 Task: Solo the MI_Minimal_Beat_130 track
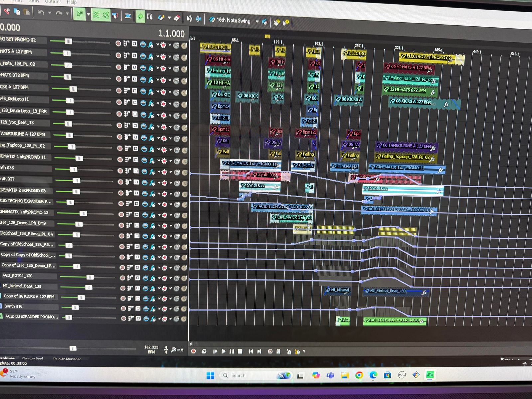[184, 288]
